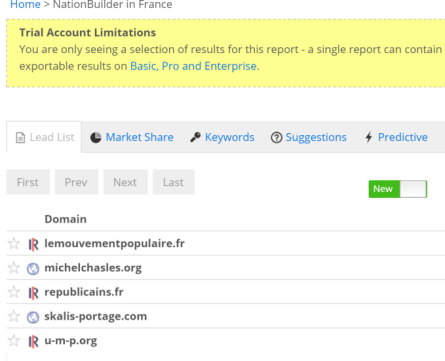The image size is (445, 361).
Task: Click the Next pagination button
Action: tap(125, 182)
